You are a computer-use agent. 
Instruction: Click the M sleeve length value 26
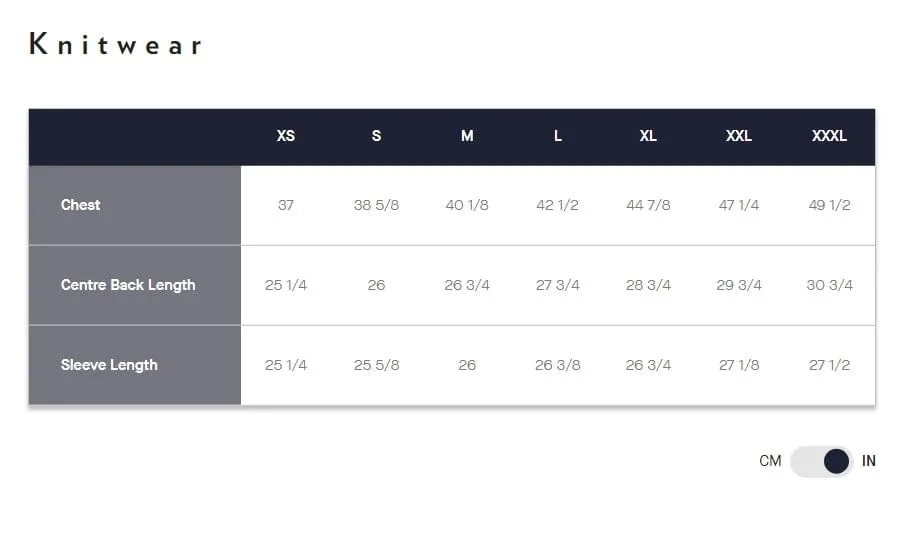click(467, 365)
